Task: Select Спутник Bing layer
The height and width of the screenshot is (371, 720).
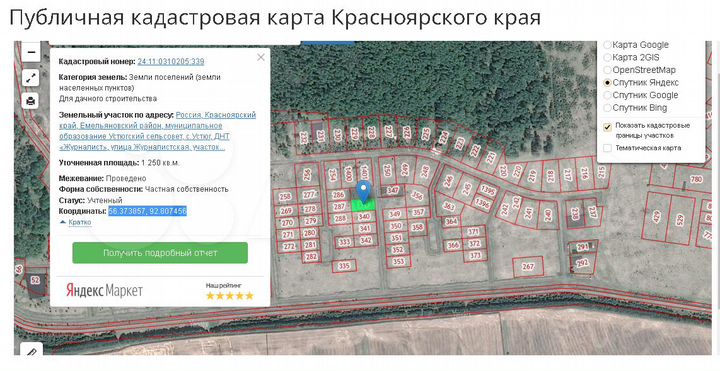Action: click(x=607, y=108)
